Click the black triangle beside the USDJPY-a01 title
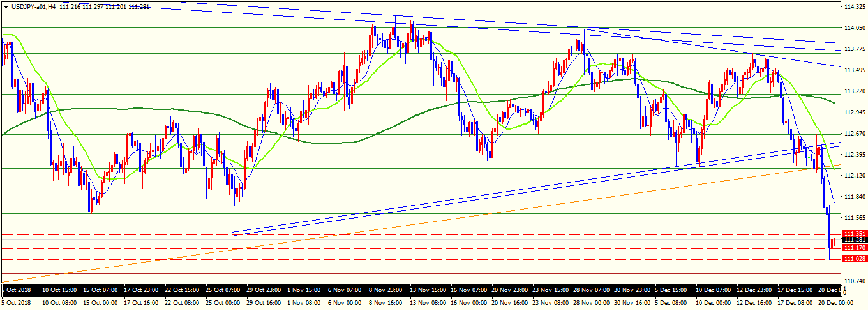Viewport: 868px width, 310px height. tap(6, 7)
